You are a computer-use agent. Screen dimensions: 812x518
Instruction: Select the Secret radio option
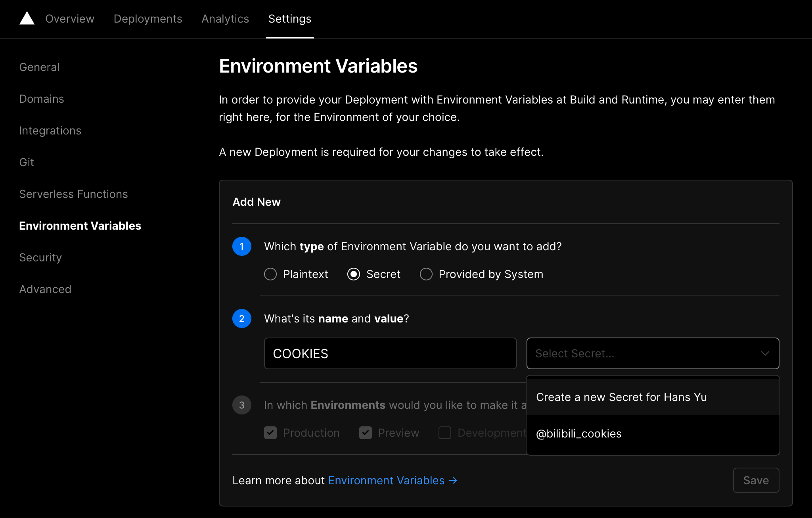(x=354, y=274)
